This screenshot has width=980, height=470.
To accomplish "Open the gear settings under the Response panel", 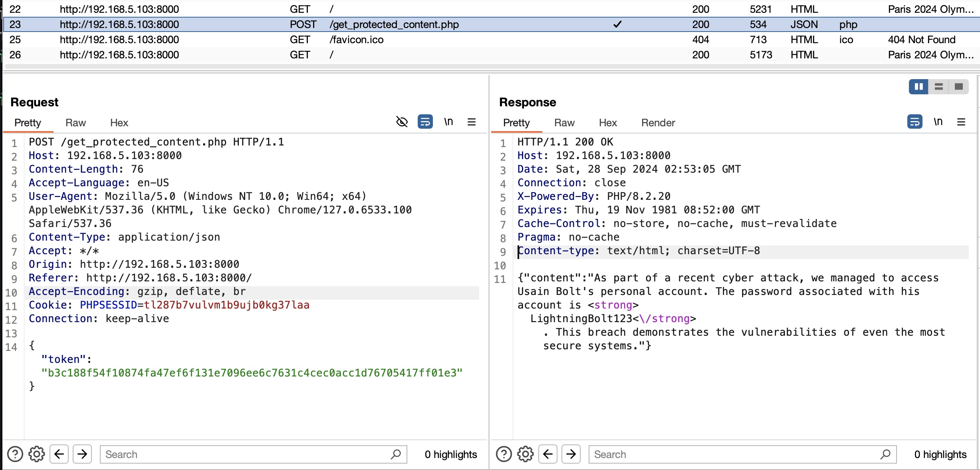I will click(525, 454).
